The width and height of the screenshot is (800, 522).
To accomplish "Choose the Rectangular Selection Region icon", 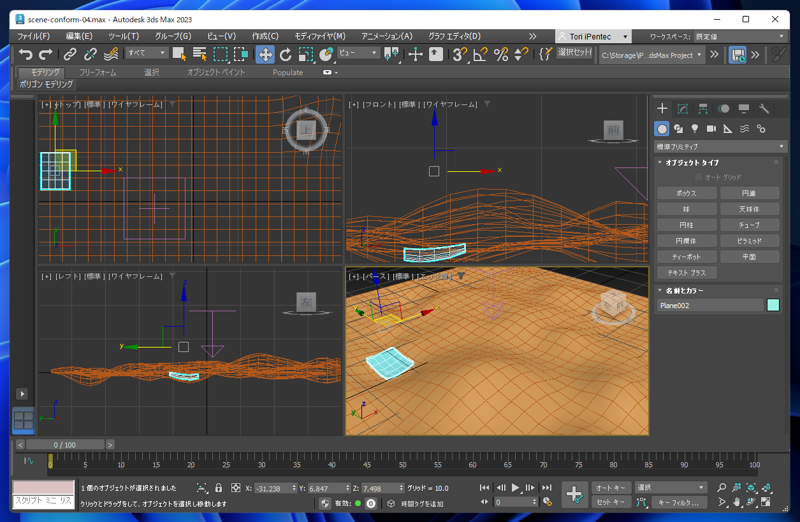I will 220,54.
